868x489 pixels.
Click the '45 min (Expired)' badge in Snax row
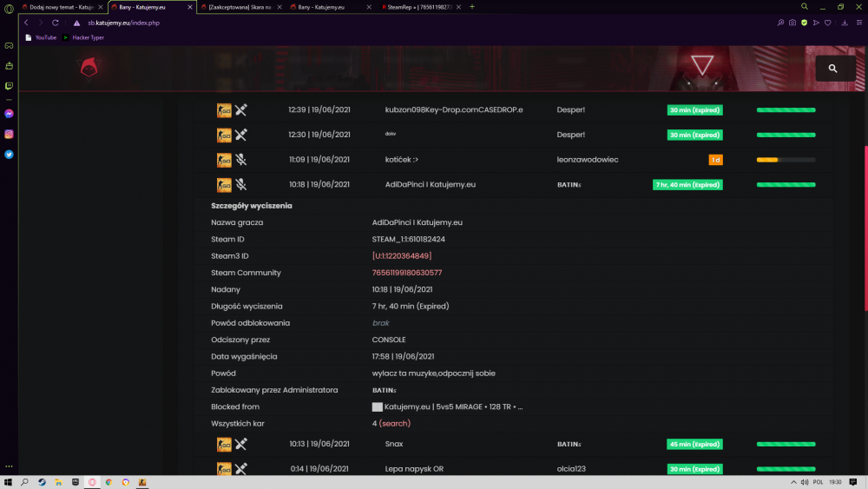point(694,444)
